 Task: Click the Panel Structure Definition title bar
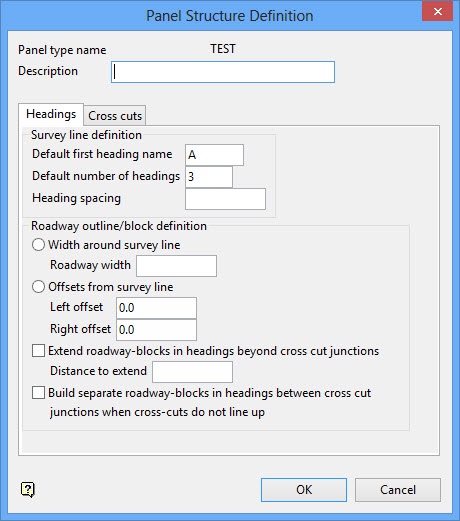(x=230, y=16)
